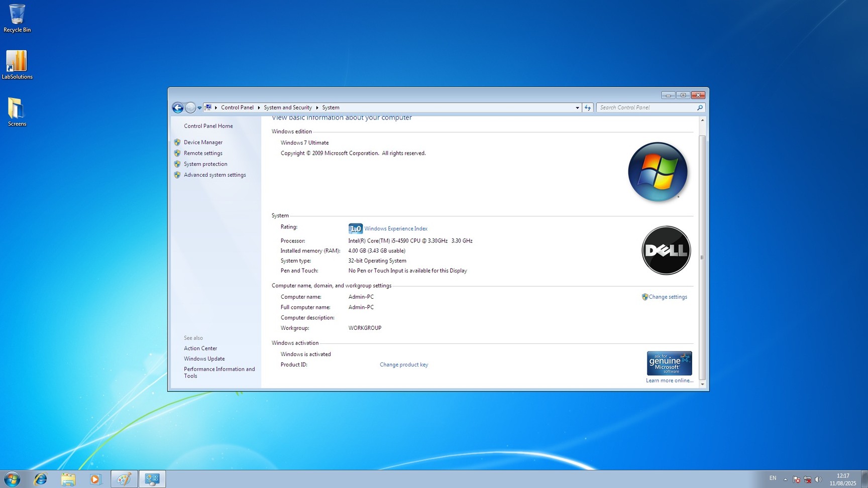Open the Recycle Bin desktop icon
Image resolution: width=868 pixels, height=488 pixels.
17,19
